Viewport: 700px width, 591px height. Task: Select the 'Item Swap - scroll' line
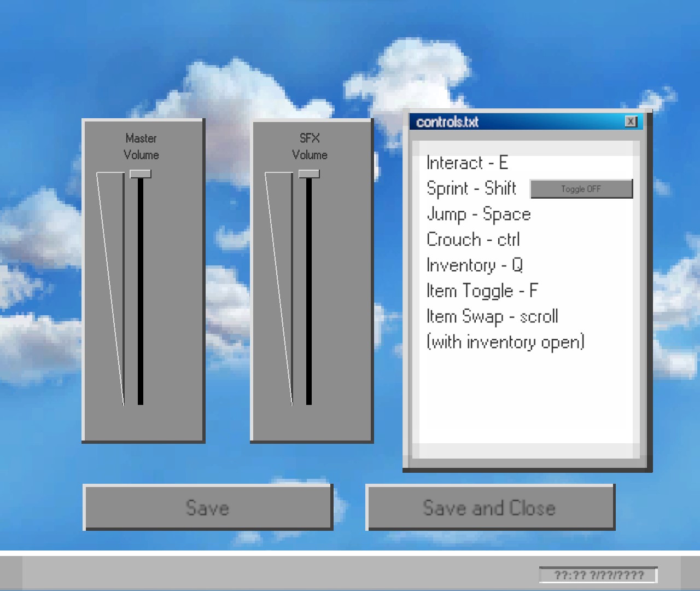click(x=492, y=316)
